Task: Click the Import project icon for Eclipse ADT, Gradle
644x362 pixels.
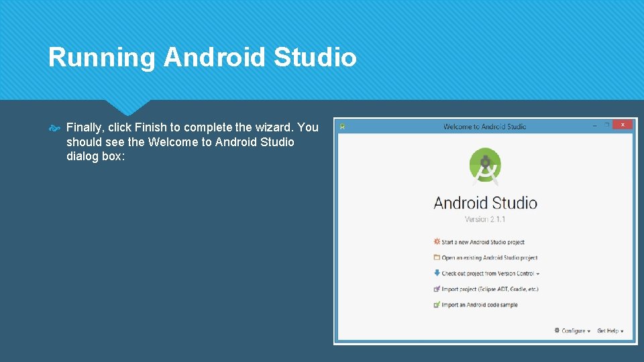Action: pyautogui.click(x=437, y=289)
